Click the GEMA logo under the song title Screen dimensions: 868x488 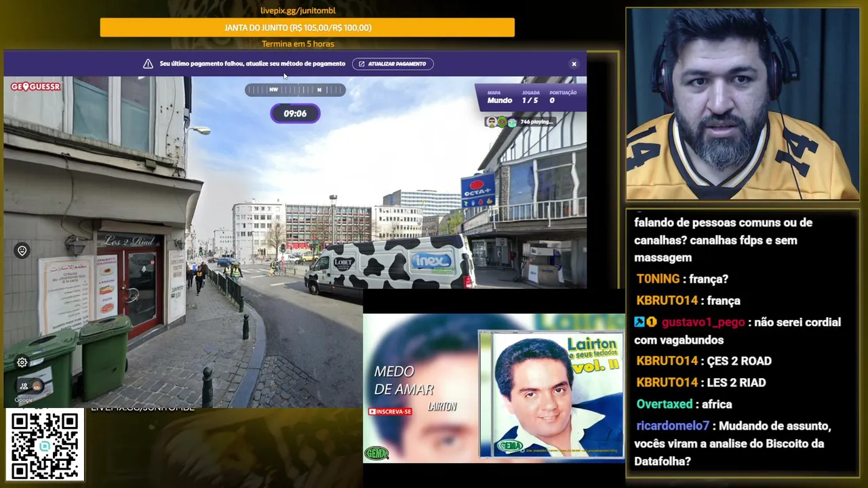click(376, 453)
